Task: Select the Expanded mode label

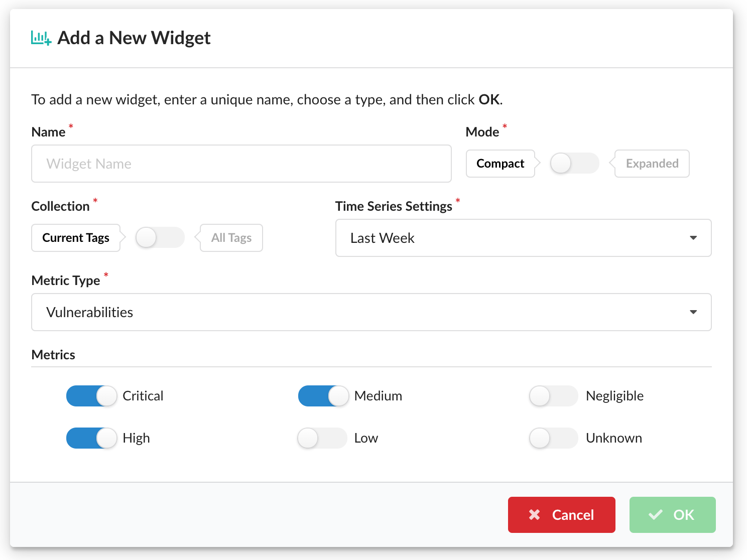Action: point(652,164)
